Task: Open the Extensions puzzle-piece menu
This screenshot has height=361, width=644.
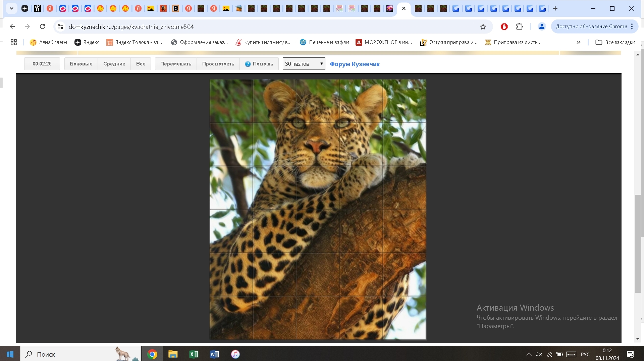Action: tap(520, 27)
